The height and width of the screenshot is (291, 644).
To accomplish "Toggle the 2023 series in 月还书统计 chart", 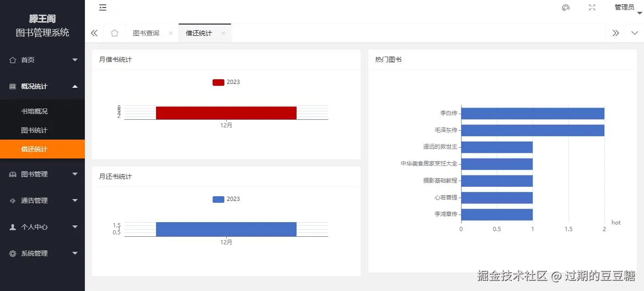I will [x=227, y=199].
